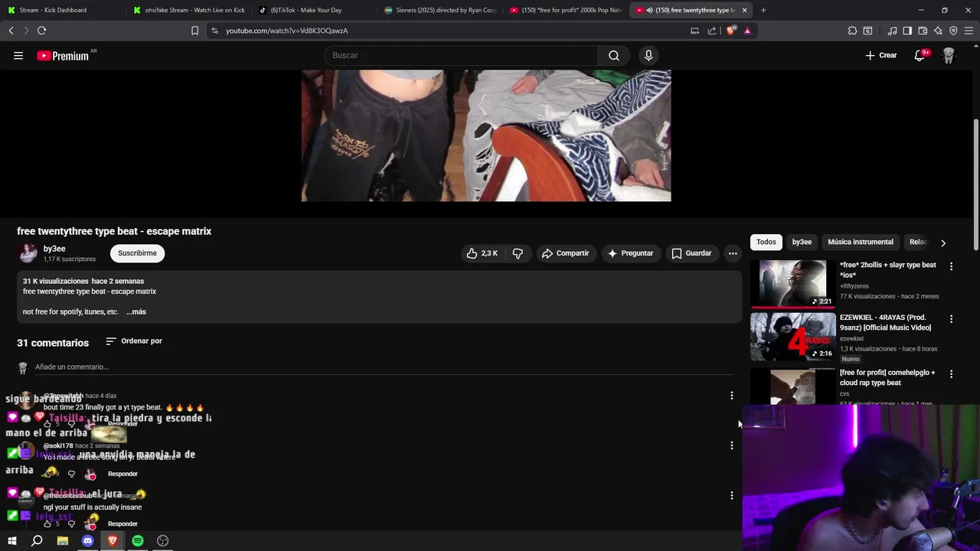Open more actions under the video
Viewport: 980px width, 551px height.
click(733, 253)
